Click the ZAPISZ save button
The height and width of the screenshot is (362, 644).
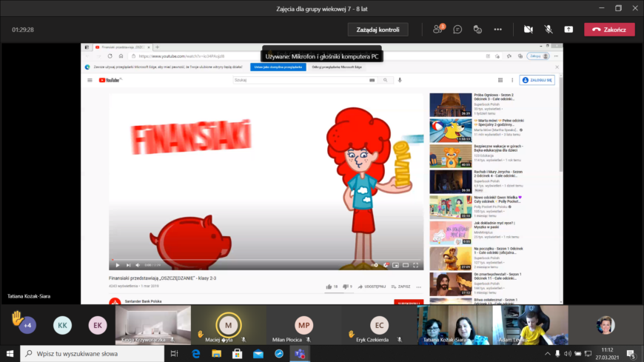click(401, 286)
